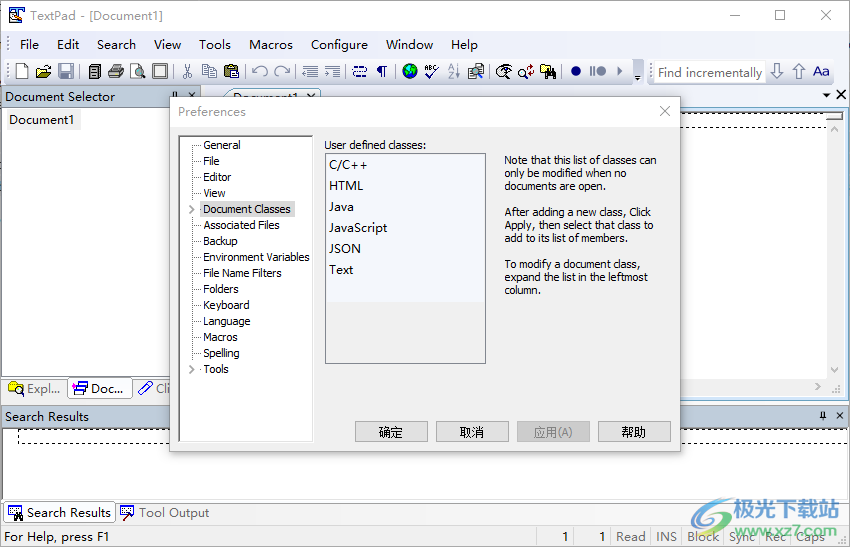Click the play macro triangle icon

[620, 72]
